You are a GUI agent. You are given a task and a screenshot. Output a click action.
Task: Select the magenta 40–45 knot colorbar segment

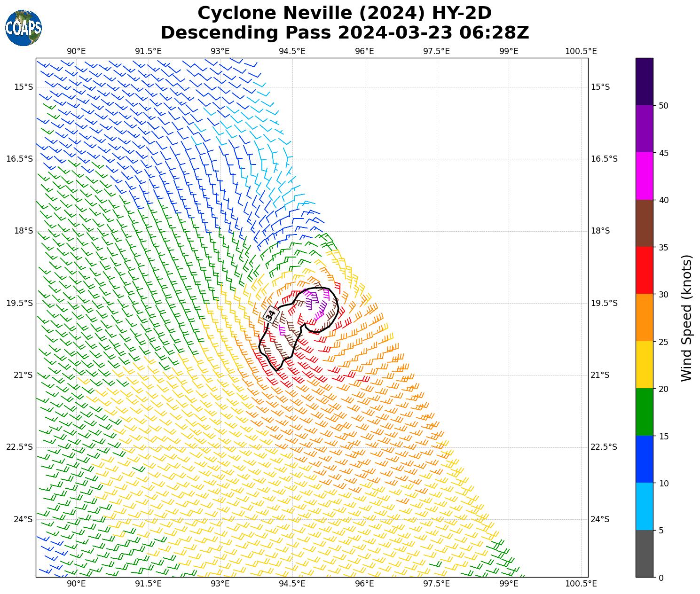pyautogui.click(x=644, y=176)
